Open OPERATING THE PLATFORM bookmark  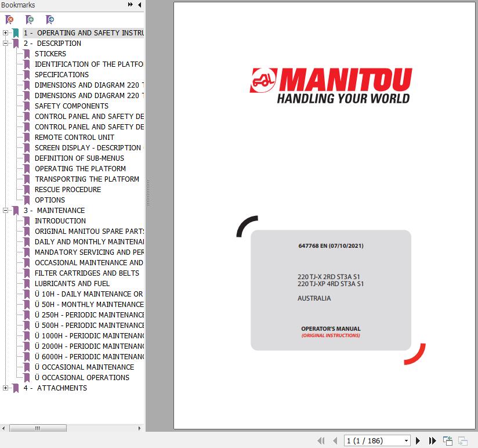(80, 169)
